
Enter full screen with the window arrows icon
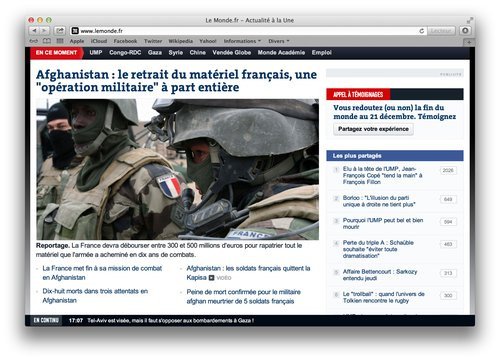click(x=470, y=20)
